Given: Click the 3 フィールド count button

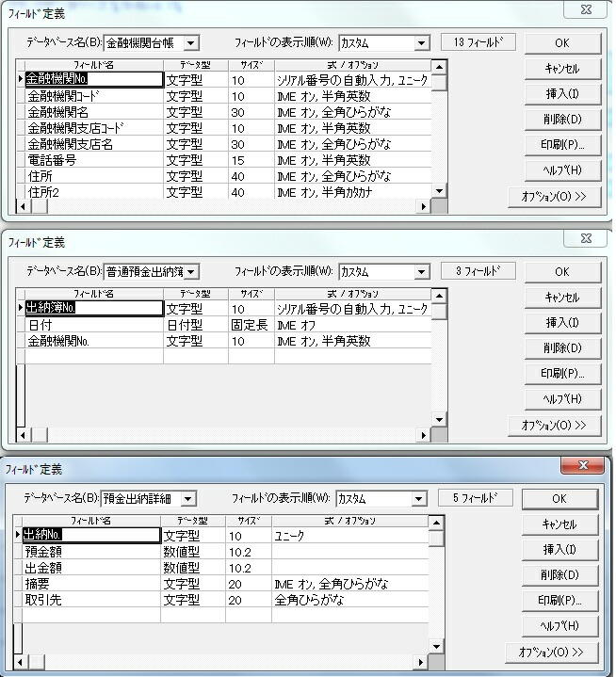Looking at the screenshot, I should [478, 271].
